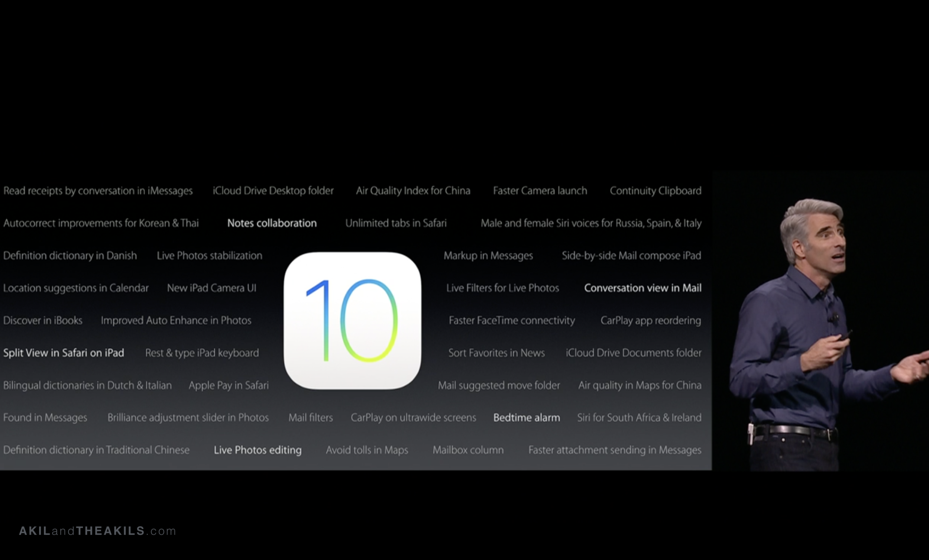929x560 pixels.
Task: Click 'Unlimited tabs in Safari' text
Action: point(396,223)
